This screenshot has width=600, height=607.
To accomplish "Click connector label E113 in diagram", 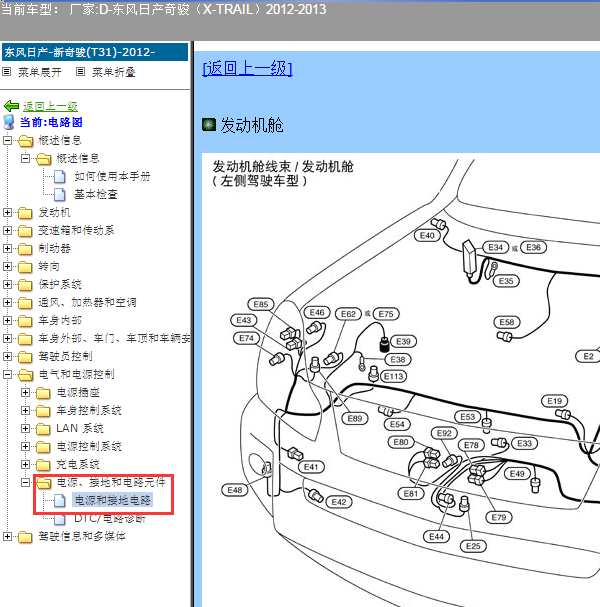I will coord(393,376).
